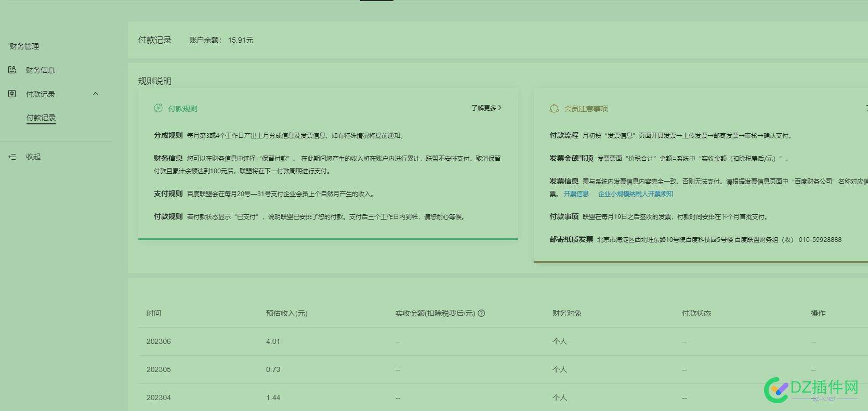
Task: Click the 付款记录 parent menu icon
Action: [12, 94]
